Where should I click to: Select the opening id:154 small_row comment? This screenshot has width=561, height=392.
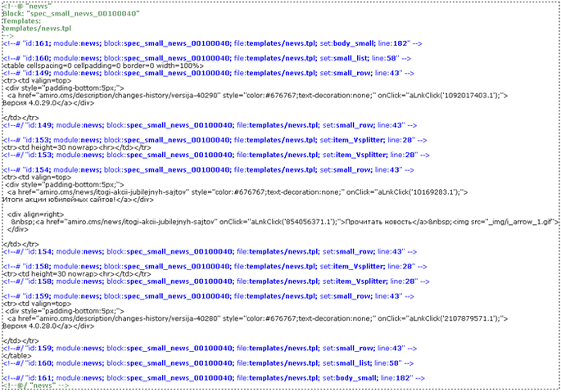point(214,169)
